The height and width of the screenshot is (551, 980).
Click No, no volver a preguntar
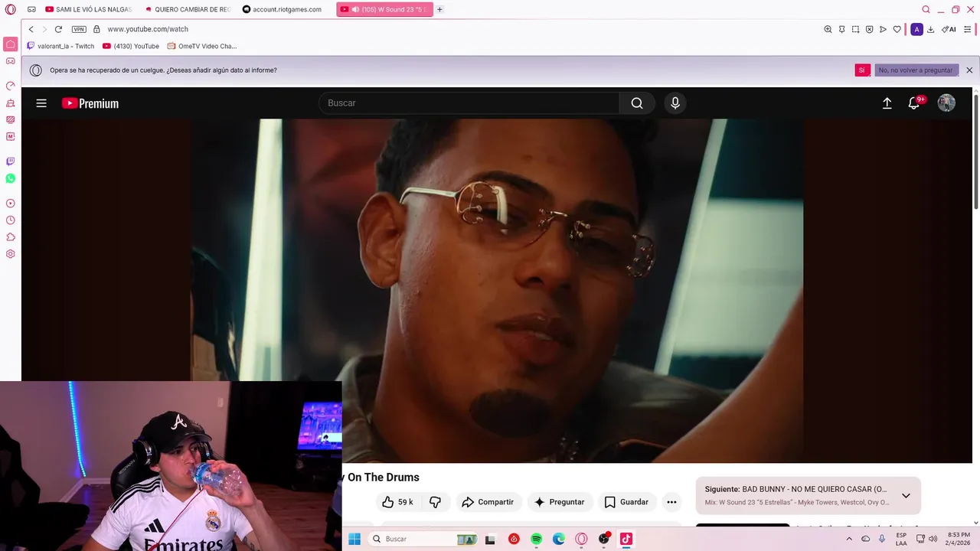(916, 70)
